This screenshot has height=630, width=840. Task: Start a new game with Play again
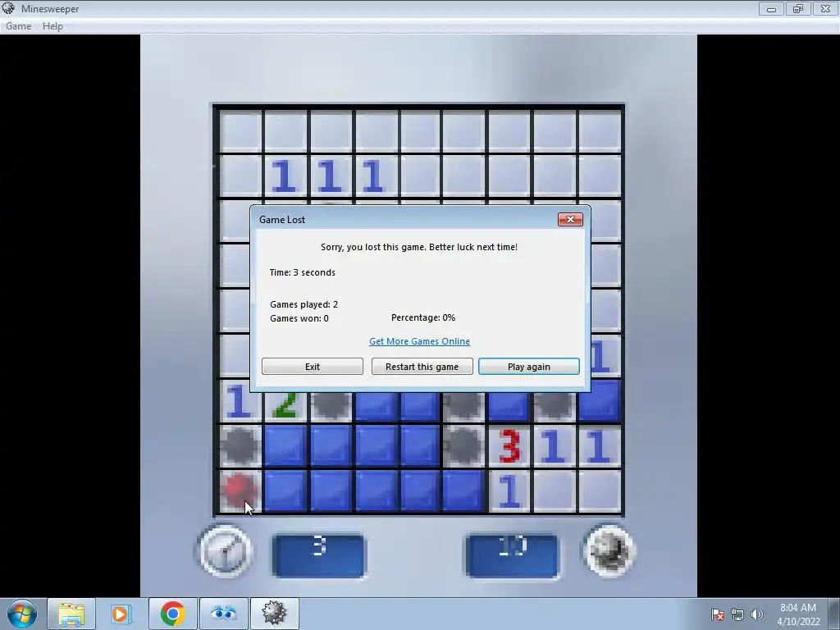529,367
